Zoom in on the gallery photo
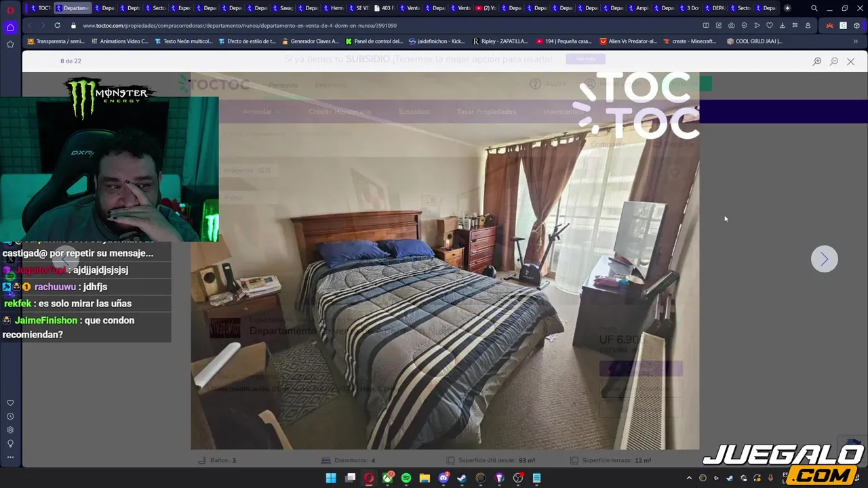Screen dimensions: 868x488 pyautogui.click(x=817, y=61)
